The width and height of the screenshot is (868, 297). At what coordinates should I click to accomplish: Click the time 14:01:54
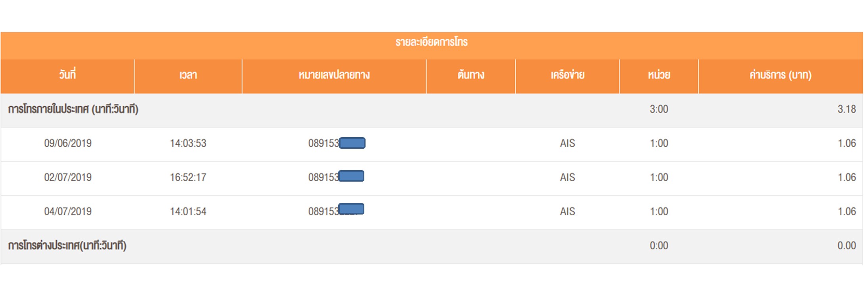tap(188, 212)
